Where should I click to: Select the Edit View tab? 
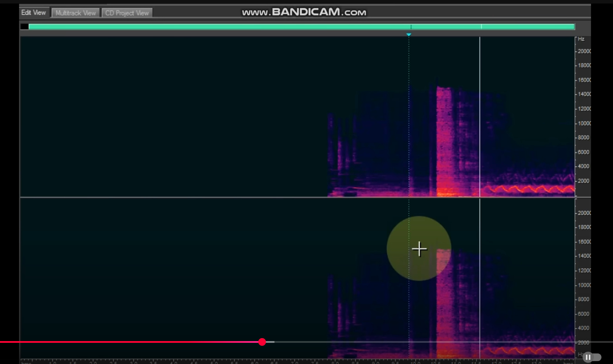point(34,13)
